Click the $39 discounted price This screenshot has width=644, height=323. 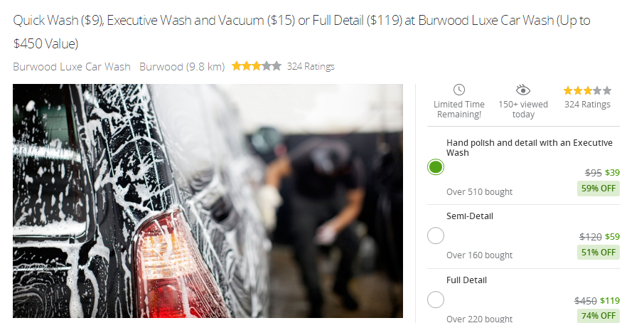point(613,173)
